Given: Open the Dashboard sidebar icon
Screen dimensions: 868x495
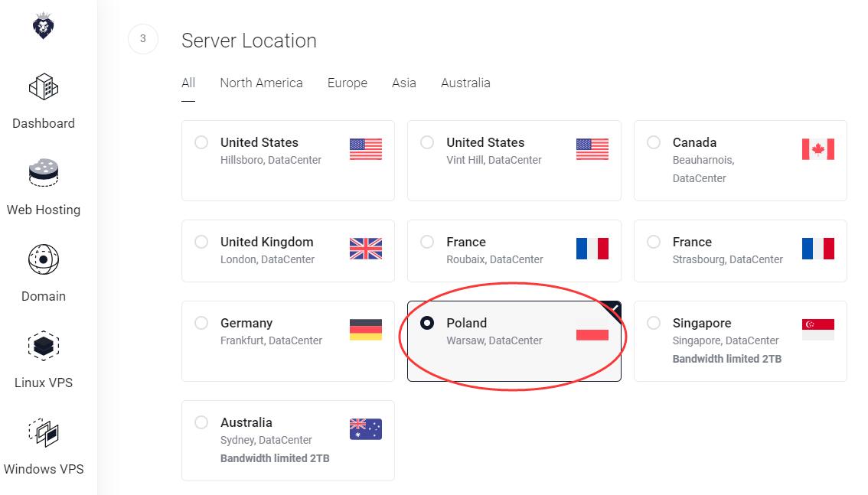Looking at the screenshot, I should (43, 86).
